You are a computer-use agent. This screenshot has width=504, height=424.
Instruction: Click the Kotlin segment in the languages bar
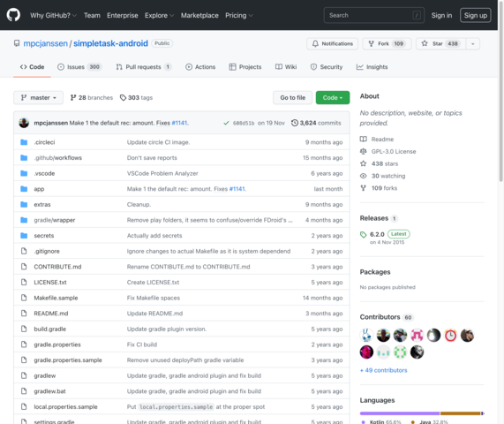[400, 413]
